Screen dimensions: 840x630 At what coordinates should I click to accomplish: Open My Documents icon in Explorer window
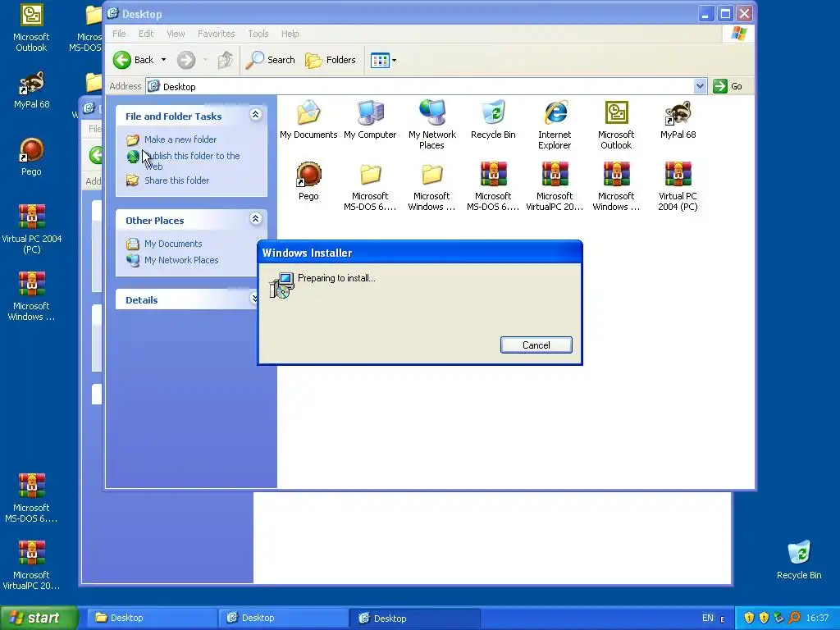tap(308, 120)
